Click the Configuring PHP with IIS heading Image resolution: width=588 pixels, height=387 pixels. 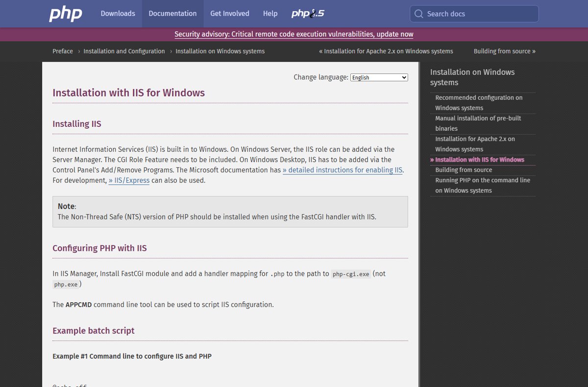click(x=100, y=248)
